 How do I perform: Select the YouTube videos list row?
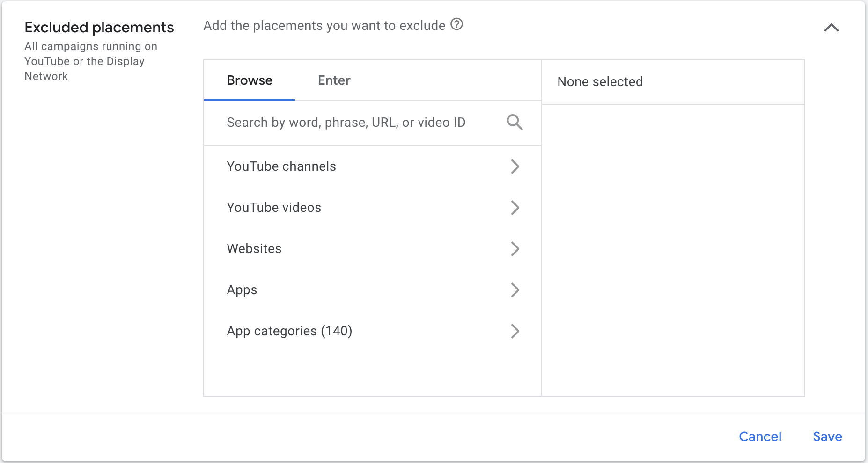(x=274, y=208)
